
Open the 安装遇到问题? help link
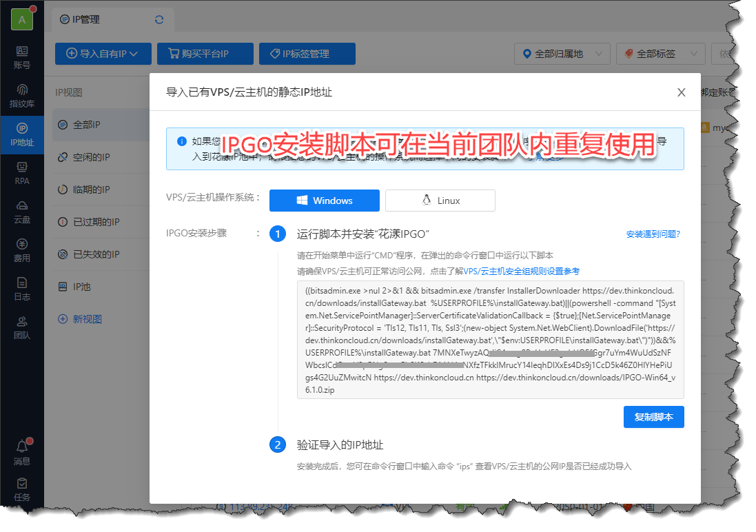[x=653, y=234]
